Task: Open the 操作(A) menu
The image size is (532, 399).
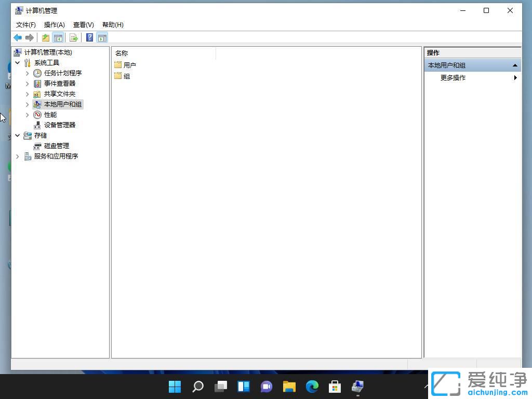Action: tap(54, 24)
